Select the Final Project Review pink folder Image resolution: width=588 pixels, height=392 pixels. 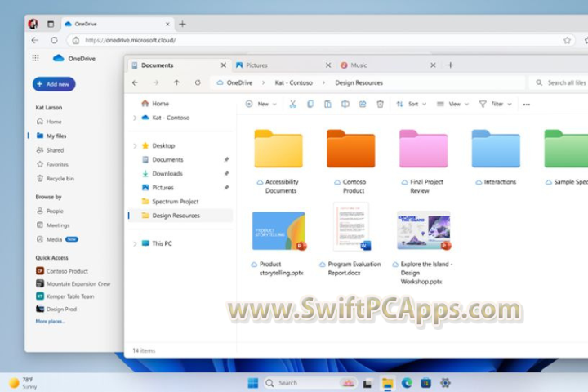pos(423,149)
